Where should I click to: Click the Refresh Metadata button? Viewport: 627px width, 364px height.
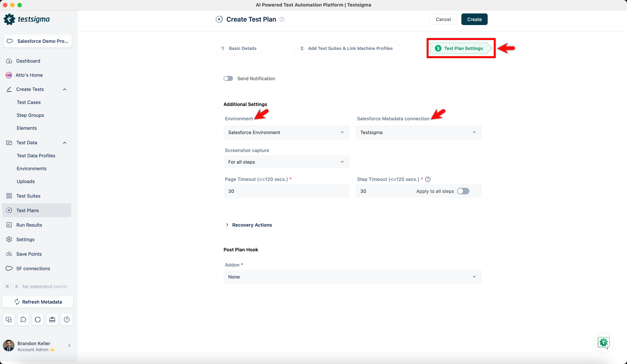pos(38,302)
